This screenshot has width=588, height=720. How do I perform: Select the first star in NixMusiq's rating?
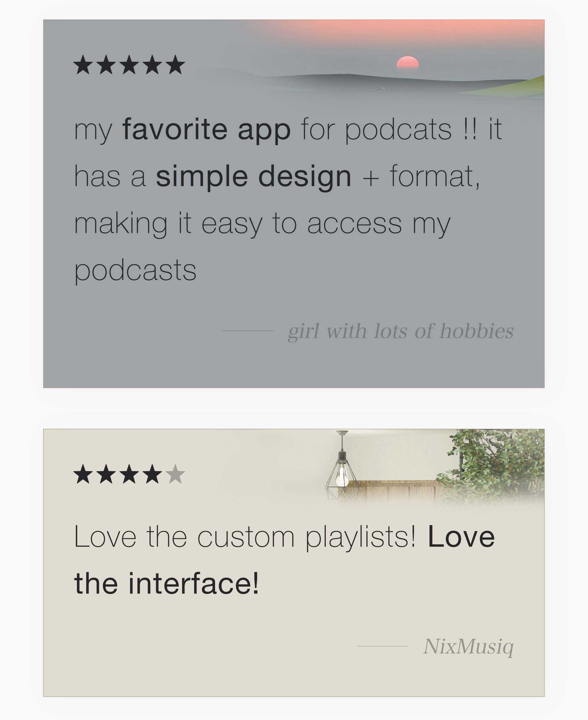pos(83,474)
